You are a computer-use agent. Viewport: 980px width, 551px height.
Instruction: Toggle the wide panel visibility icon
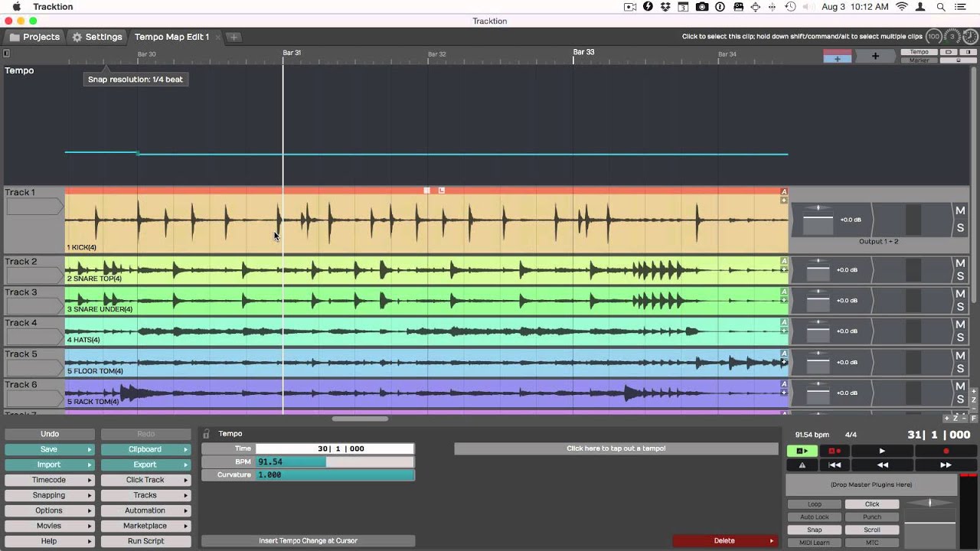pyautogui.click(x=949, y=52)
